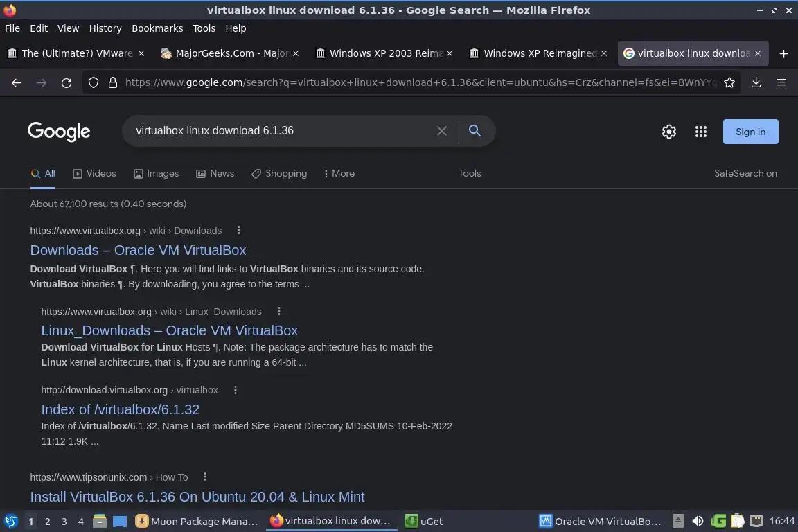The image size is (798, 532).
Task: Switch to workspace 2
Action: coord(47,522)
